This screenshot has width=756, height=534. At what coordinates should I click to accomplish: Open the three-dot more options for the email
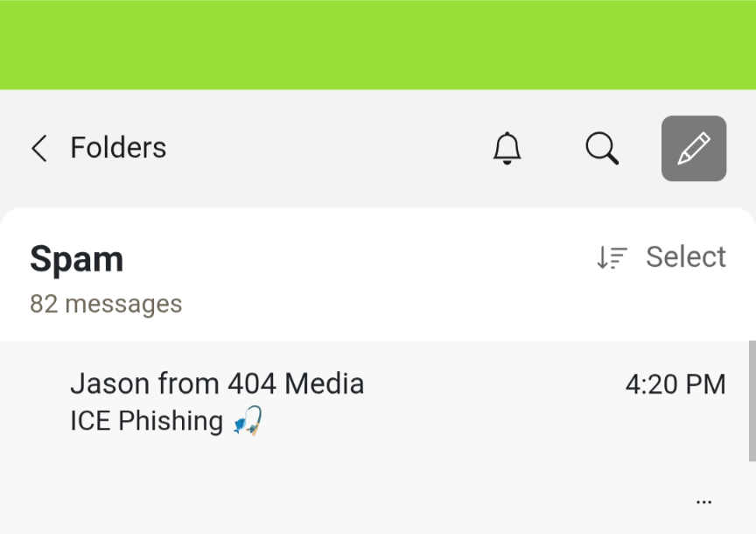703,502
